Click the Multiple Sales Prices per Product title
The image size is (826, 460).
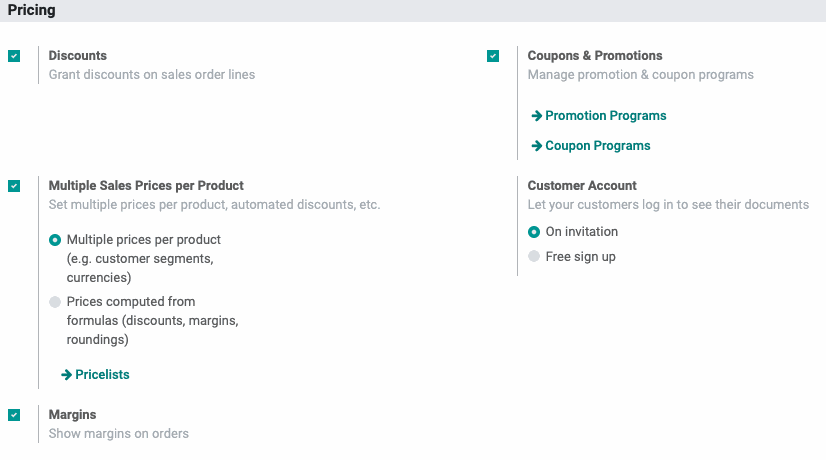pos(146,185)
